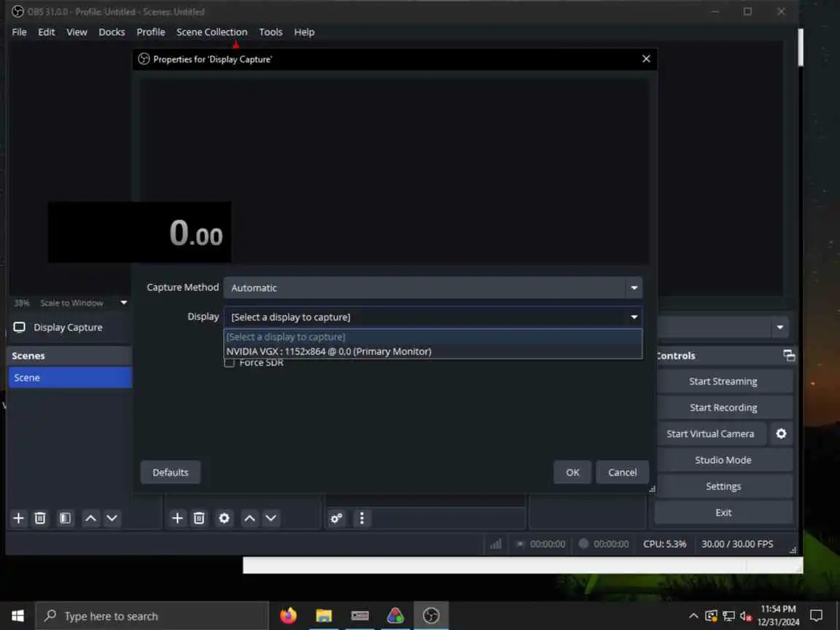Screen dimensions: 840x630
Task: Click the 30.00 / 30.00 FPS status
Action: click(737, 544)
